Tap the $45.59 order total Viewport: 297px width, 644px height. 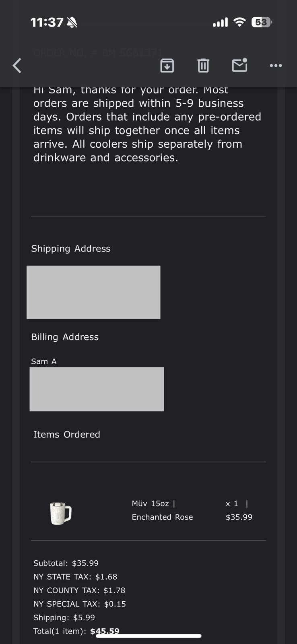tap(105, 631)
